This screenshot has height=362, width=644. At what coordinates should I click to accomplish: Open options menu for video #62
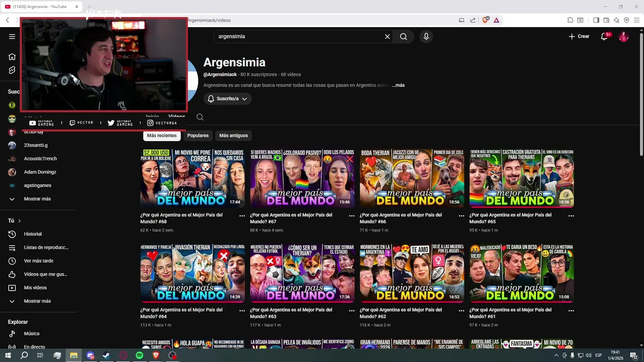tap(461, 311)
